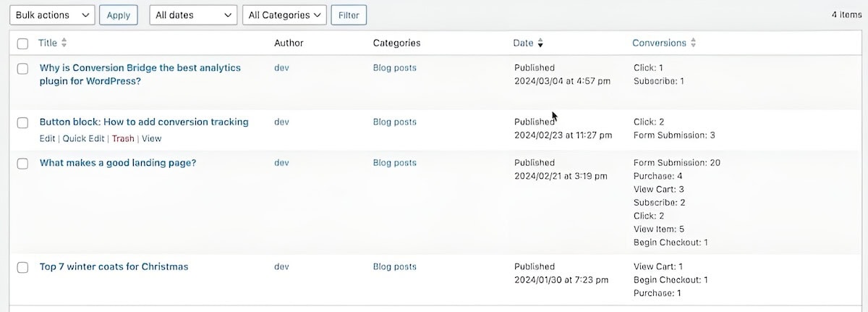868x312 pixels.
Task: Click the Author column header
Action: [289, 43]
